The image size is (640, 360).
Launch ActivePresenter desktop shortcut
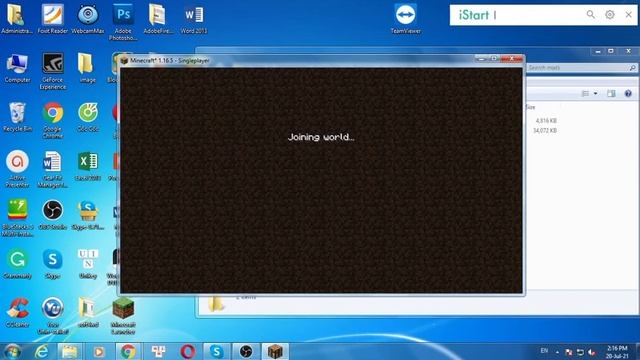point(17,169)
